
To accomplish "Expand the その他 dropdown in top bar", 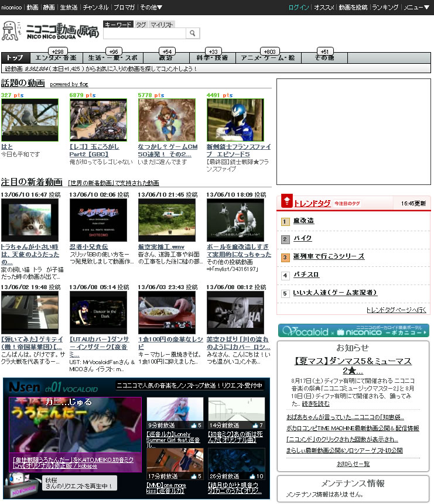I will pyautogui.click(x=151, y=7).
